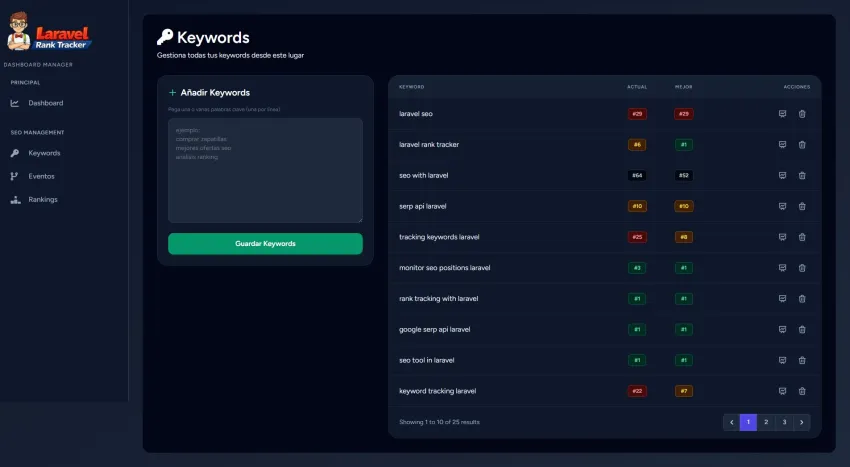The image size is (850, 467).
Task: Click the best #52 badge for seo with laravel
Action: coord(684,176)
